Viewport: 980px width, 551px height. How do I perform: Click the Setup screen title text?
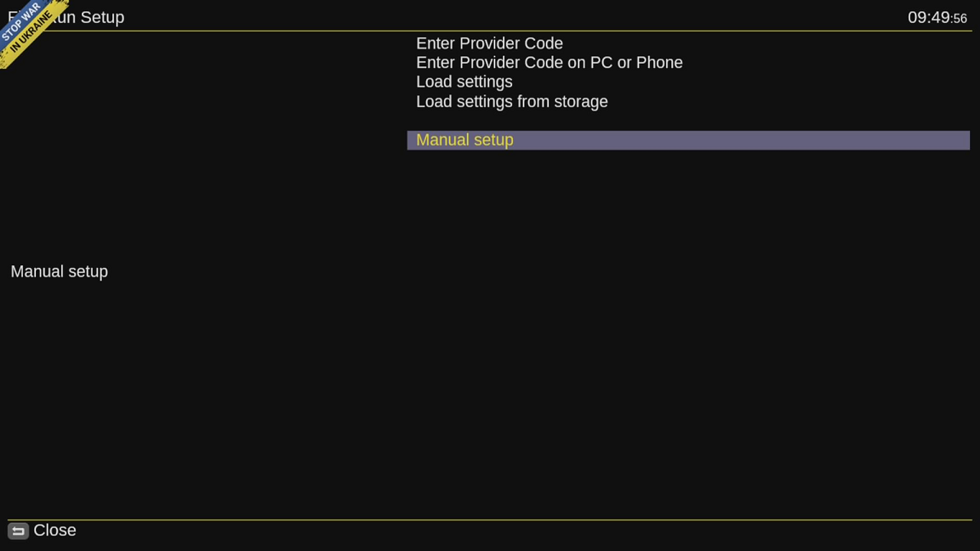click(102, 18)
